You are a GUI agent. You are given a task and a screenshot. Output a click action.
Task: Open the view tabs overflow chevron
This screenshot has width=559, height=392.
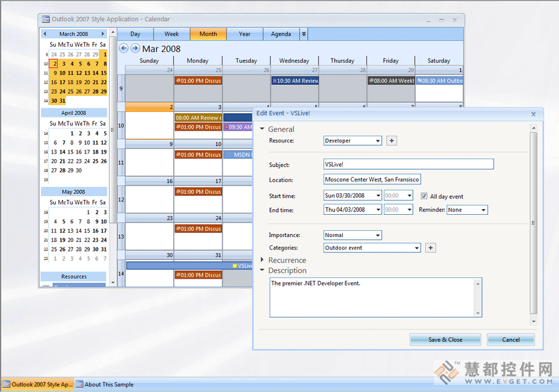(x=304, y=34)
